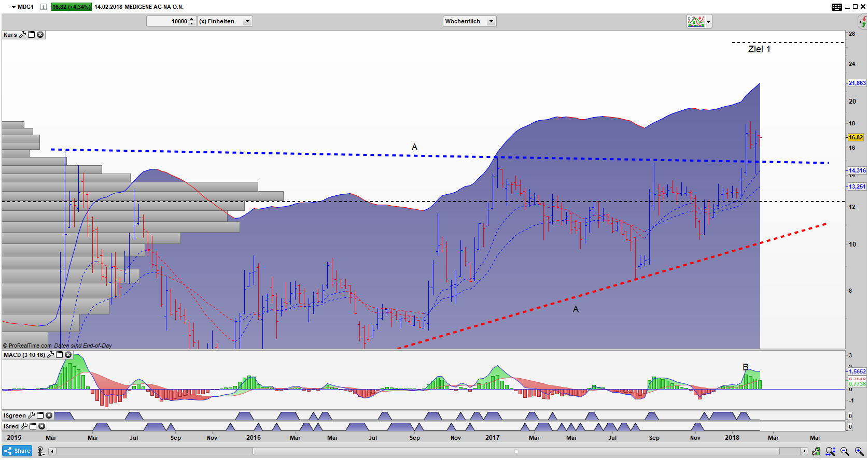Click the horizontal timeline scrollbar thumb
Viewport: 868px width, 460px height.
pos(515,451)
